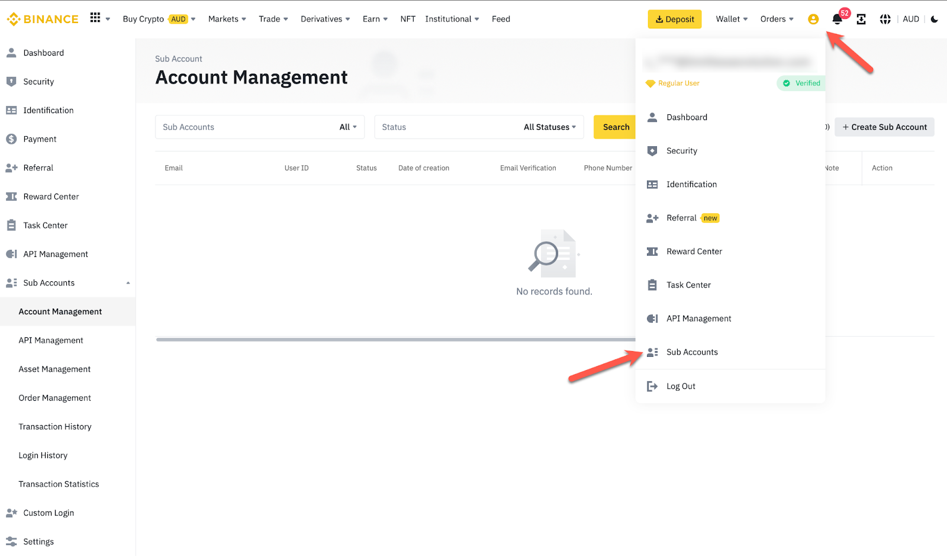This screenshot has width=947, height=560.
Task: Click the yellow Search button
Action: 616,127
